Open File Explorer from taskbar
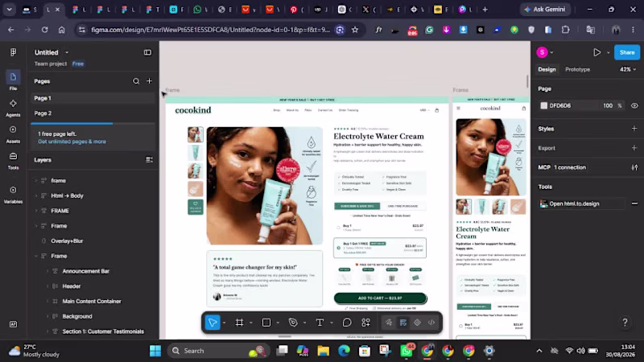The width and height of the screenshot is (644, 362). (324, 351)
